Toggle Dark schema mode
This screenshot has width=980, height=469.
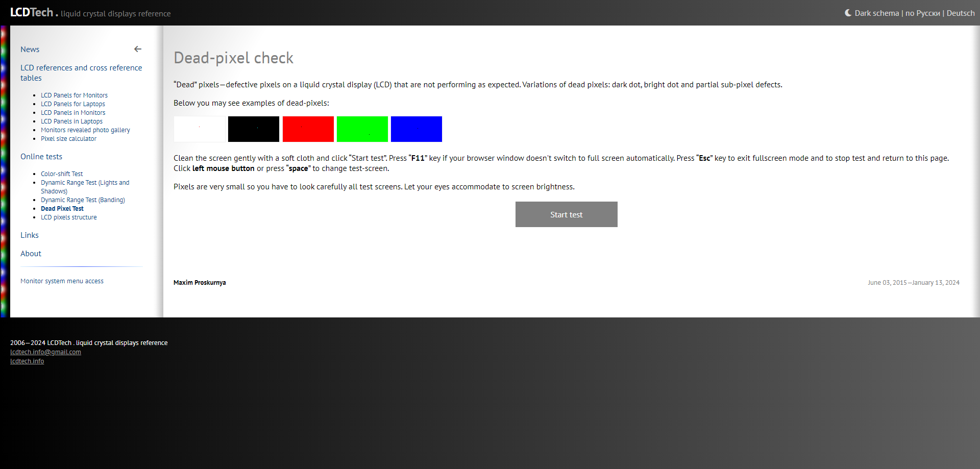pos(872,13)
